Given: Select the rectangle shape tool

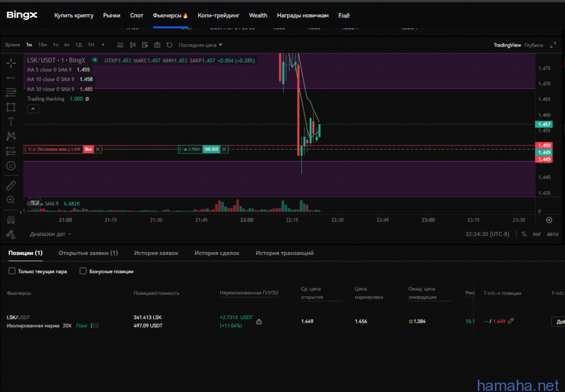Looking at the screenshot, I should click(x=11, y=107).
